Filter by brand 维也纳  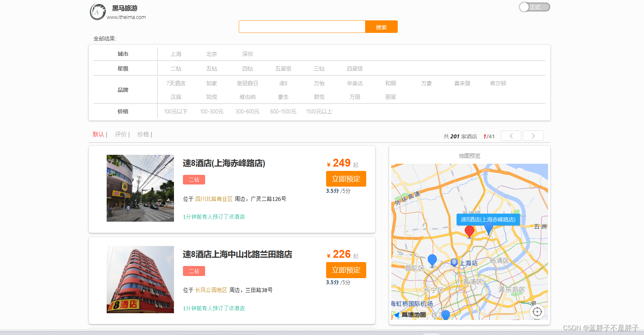click(247, 97)
